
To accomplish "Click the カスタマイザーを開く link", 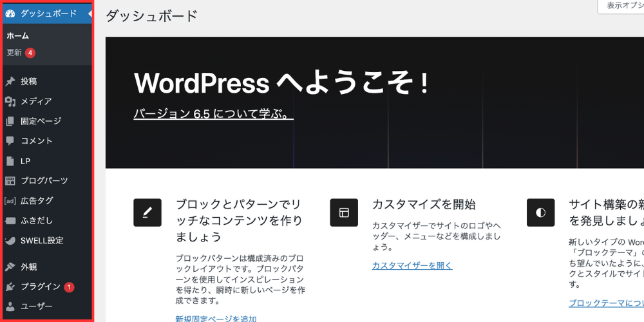I will pos(412,265).
